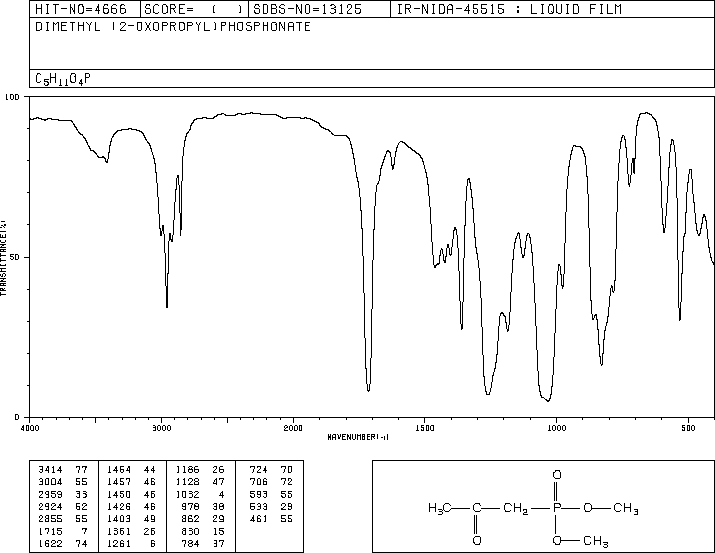715x553 pixels.
Task: Click the 633 peak table entry
Action: pos(259,506)
